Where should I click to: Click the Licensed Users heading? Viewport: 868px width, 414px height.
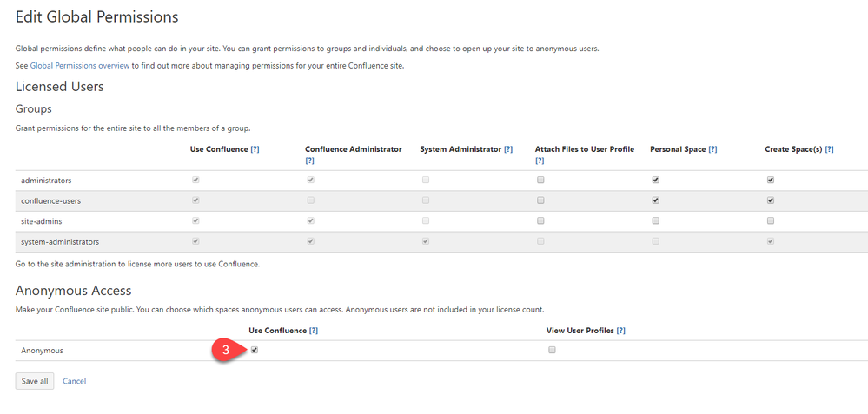(60, 87)
